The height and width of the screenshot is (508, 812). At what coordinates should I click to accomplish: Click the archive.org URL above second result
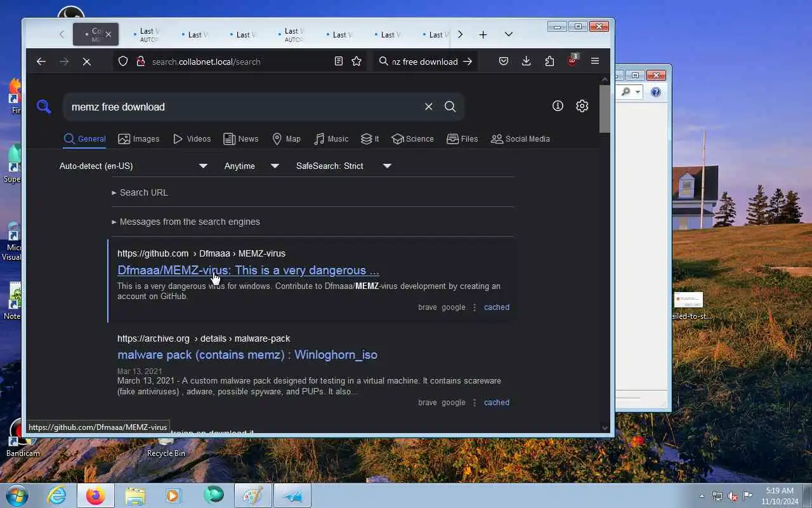(x=204, y=338)
